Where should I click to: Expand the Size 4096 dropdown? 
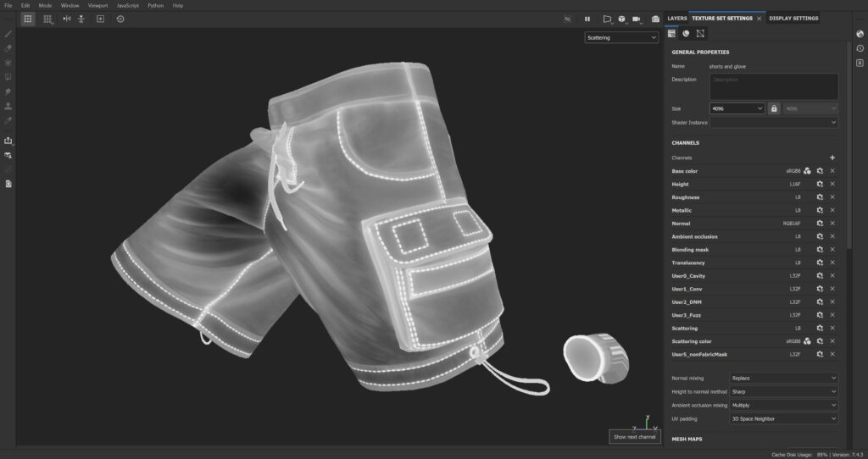point(737,108)
